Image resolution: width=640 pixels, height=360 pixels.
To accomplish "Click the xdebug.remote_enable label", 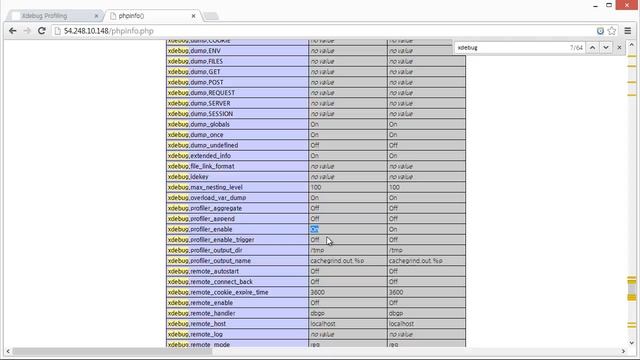I will point(200,303).
